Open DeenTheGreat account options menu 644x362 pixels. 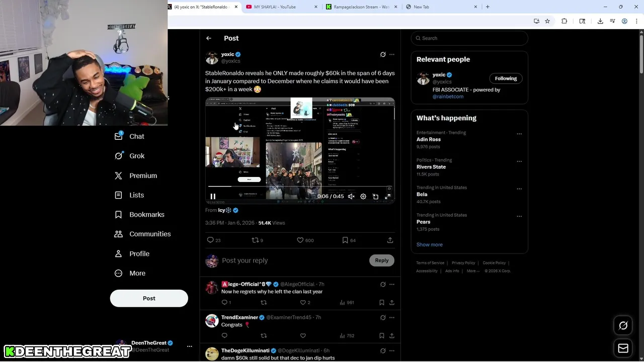coord(190,346)
